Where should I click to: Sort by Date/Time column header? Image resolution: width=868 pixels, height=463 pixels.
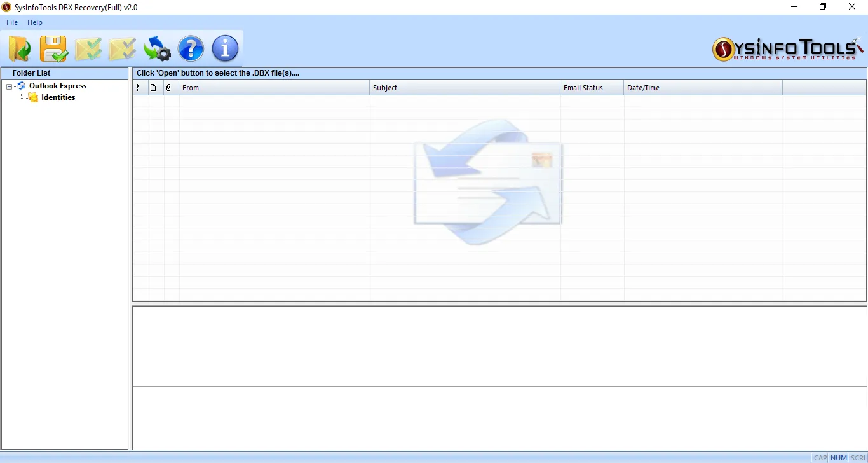tap(703, 88)
